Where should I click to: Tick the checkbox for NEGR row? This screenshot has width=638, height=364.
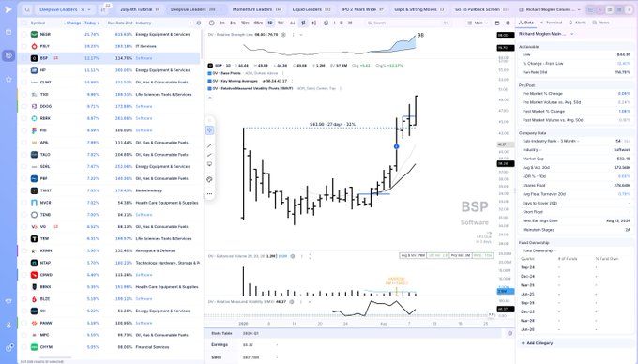coord(24,35)
